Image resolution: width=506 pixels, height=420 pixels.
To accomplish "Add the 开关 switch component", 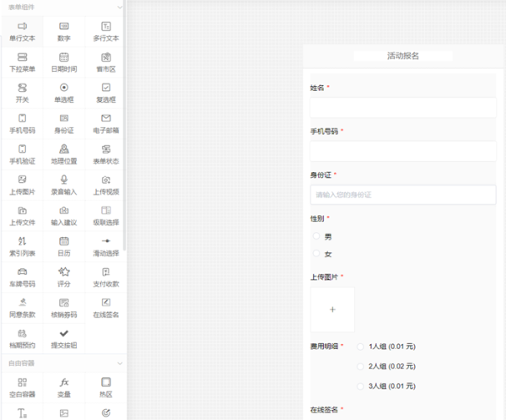I will [22, 94].
